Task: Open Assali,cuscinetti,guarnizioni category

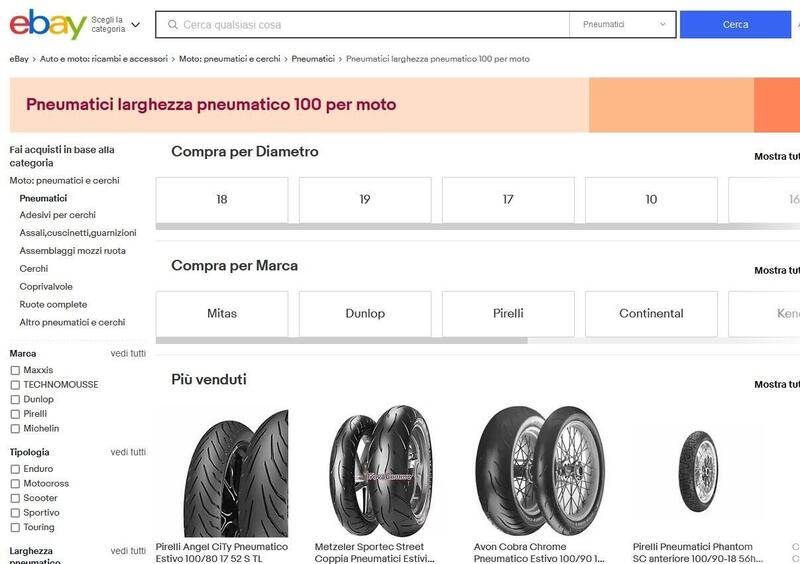Action: point(78,233)
